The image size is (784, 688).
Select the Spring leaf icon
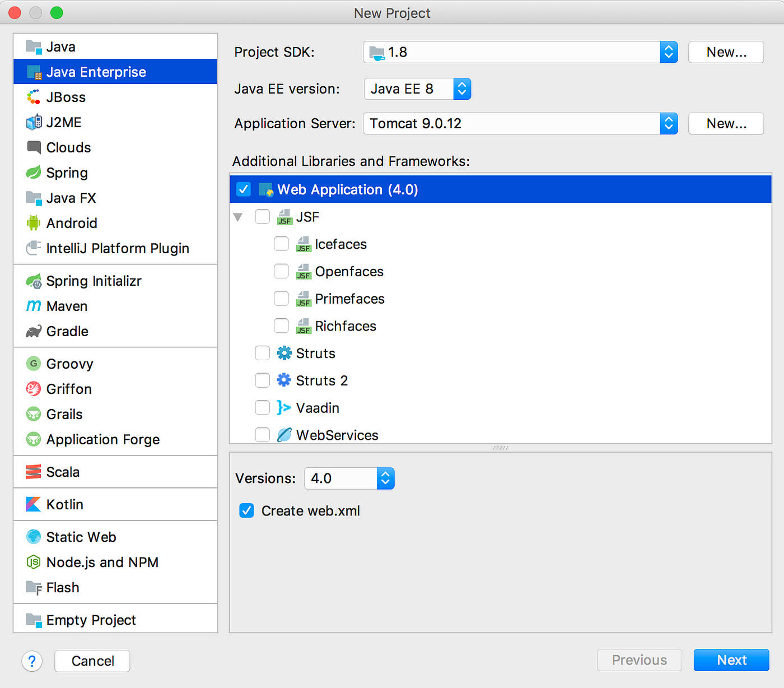[34, 173]
